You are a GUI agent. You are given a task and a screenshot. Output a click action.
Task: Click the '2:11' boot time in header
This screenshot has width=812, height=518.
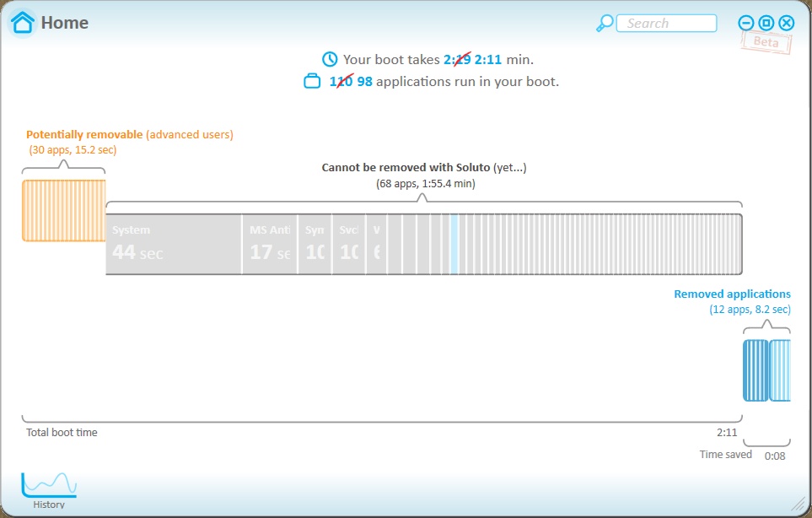click(488, 60)
